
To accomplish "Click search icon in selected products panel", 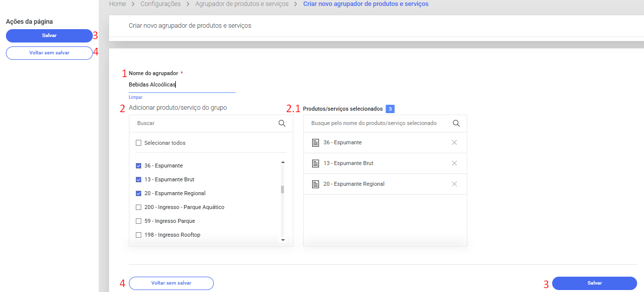I will 456,124.
